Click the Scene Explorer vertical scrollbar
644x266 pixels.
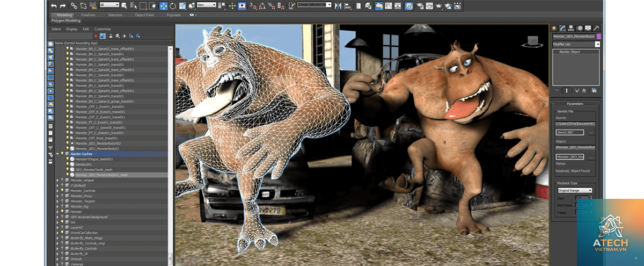(x=171, y=154)
